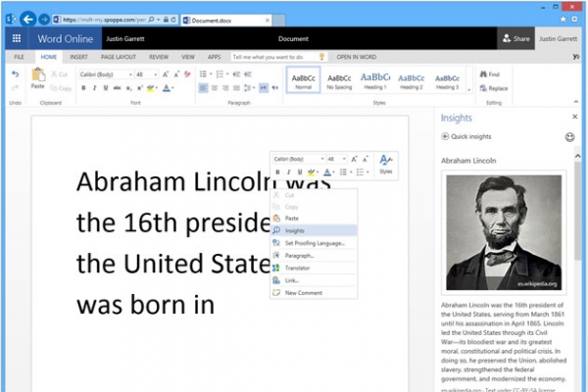Click Decrease Indent icon in ribbon
Viewport: 588px width, 392px height.
[236, 73]
